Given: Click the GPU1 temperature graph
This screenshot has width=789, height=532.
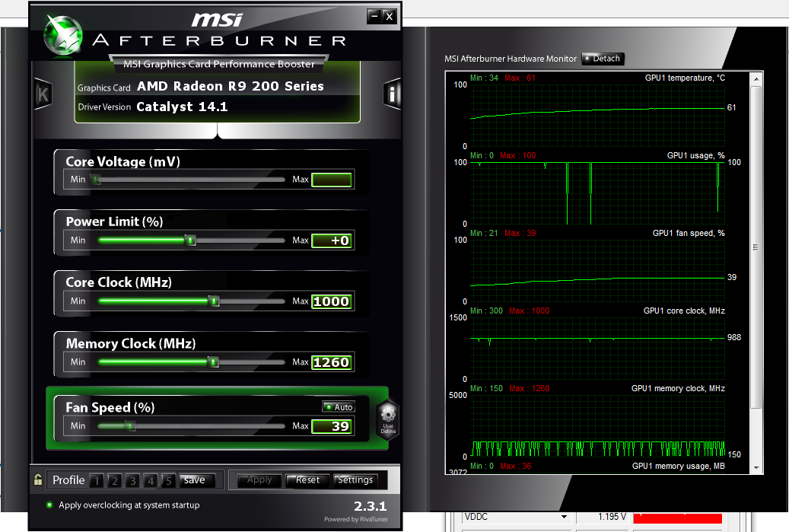Looking at the screenshot, I should click(598, 115).
